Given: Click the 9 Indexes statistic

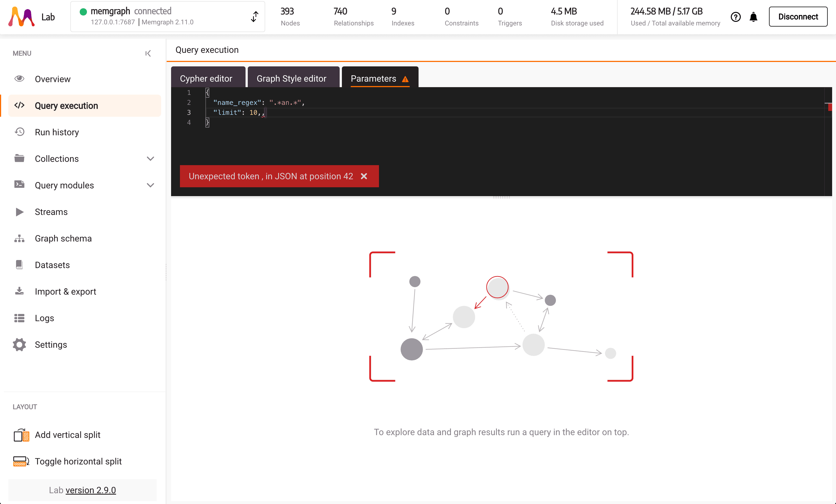Looking at the screenshot, I should [403, 17].
